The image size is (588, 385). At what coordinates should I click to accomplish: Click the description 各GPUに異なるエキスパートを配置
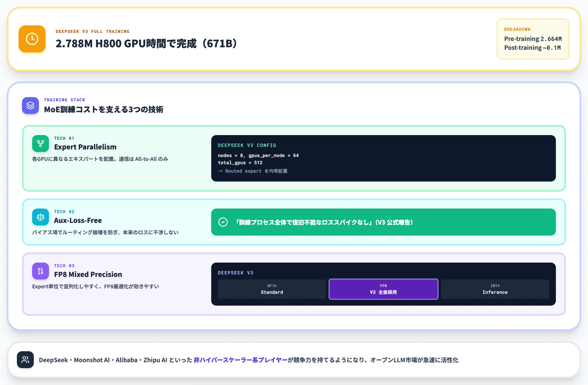[100, 159]
